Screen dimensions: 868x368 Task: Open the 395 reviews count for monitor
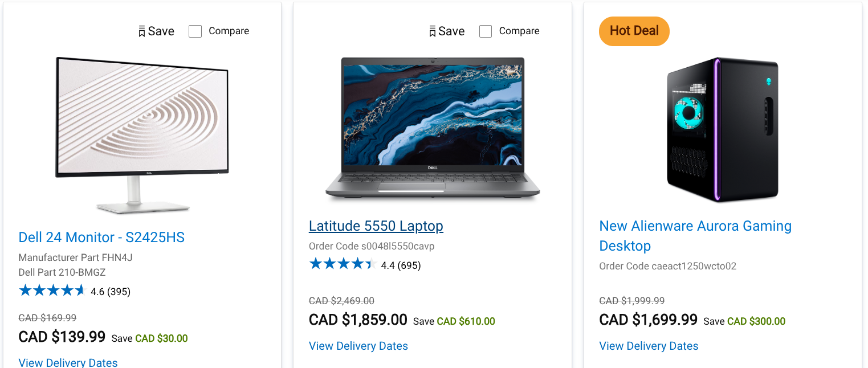click(x=119, y=292)
